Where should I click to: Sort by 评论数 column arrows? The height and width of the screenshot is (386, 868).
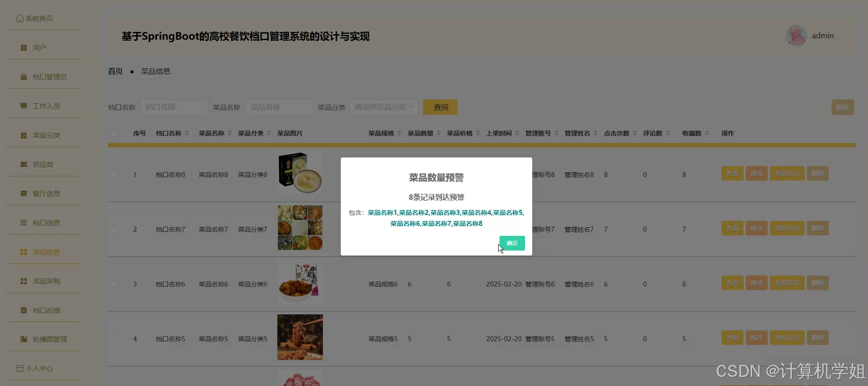(668, 133)
